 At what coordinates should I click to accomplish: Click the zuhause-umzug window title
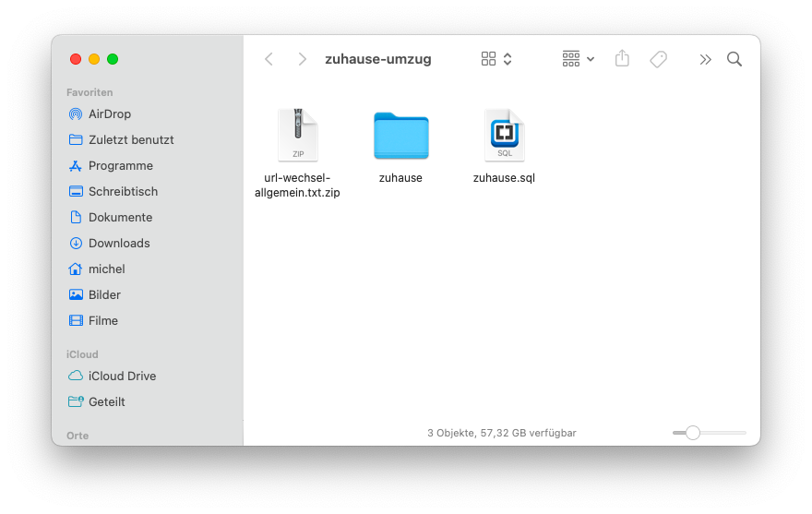coord(378,59)
